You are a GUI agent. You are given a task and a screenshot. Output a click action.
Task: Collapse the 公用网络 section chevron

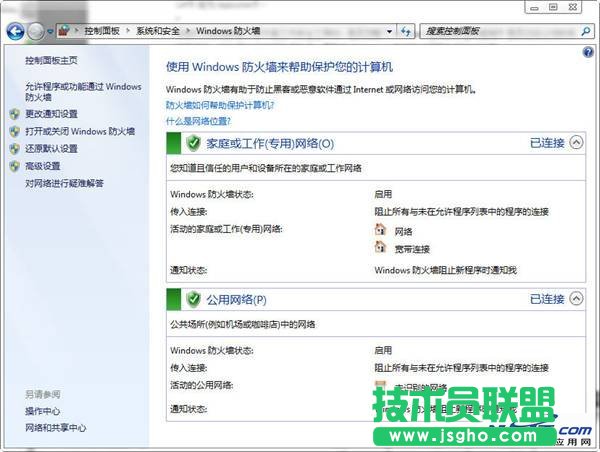[x=576, y=299]
